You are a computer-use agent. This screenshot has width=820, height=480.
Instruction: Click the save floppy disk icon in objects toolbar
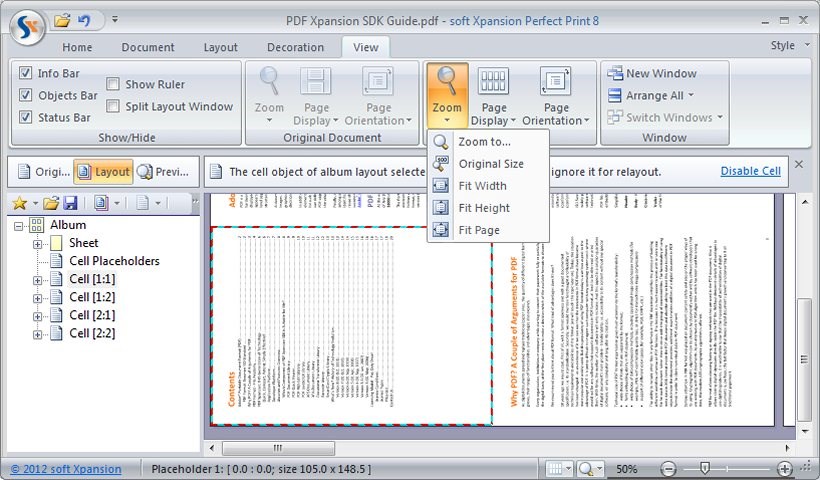[x=70, y=203]
